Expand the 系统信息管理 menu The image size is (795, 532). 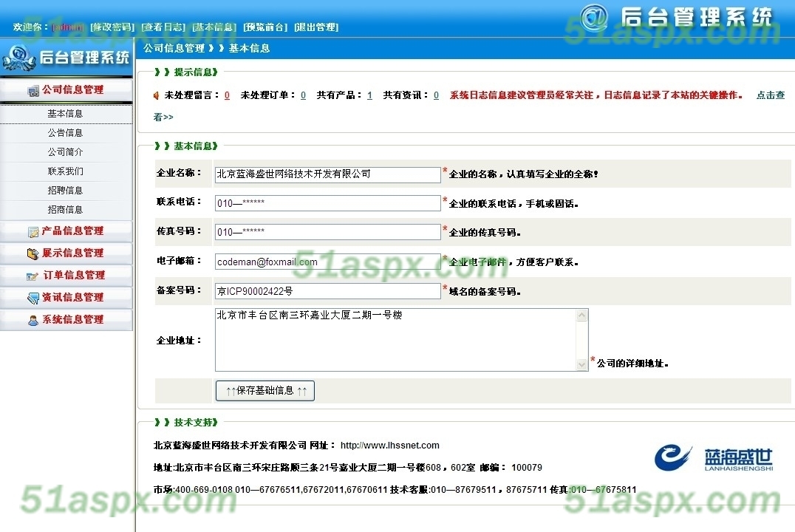coord(66,319)
